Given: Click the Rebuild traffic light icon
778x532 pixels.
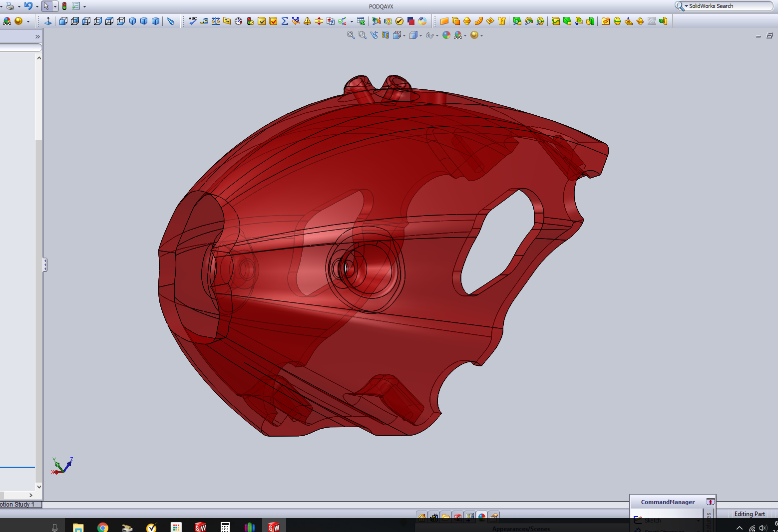Looking at the screenshot, I should (x=64, y=6).
